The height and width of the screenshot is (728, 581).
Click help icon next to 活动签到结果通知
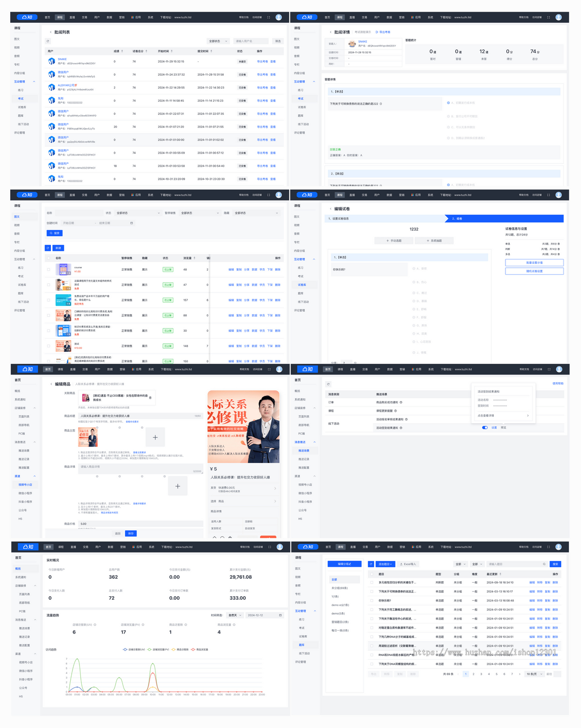point(401,428)
